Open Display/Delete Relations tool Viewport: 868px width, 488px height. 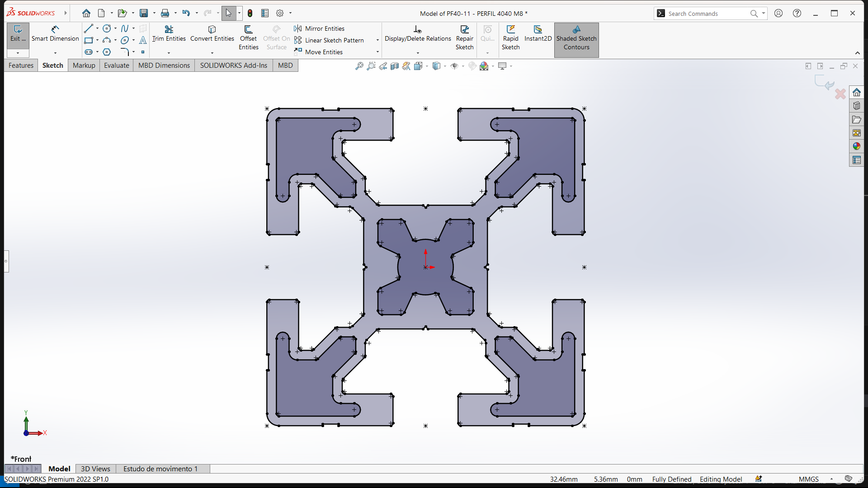418,34
